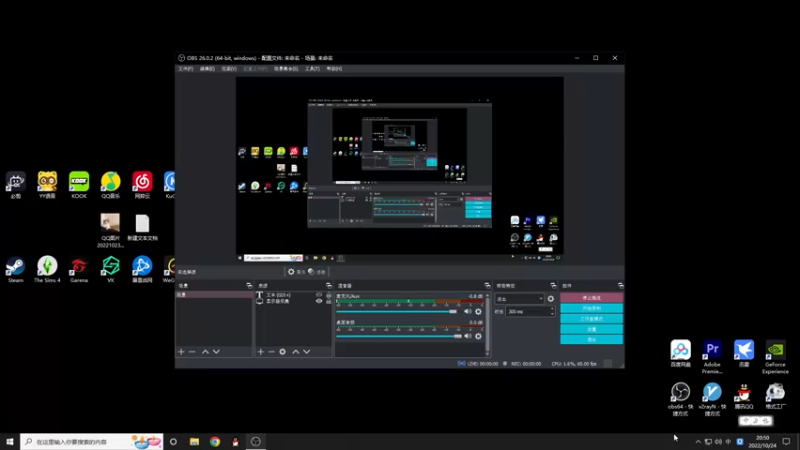
Task: Click the Studio Mode button
Action: [x=591, y=318]
